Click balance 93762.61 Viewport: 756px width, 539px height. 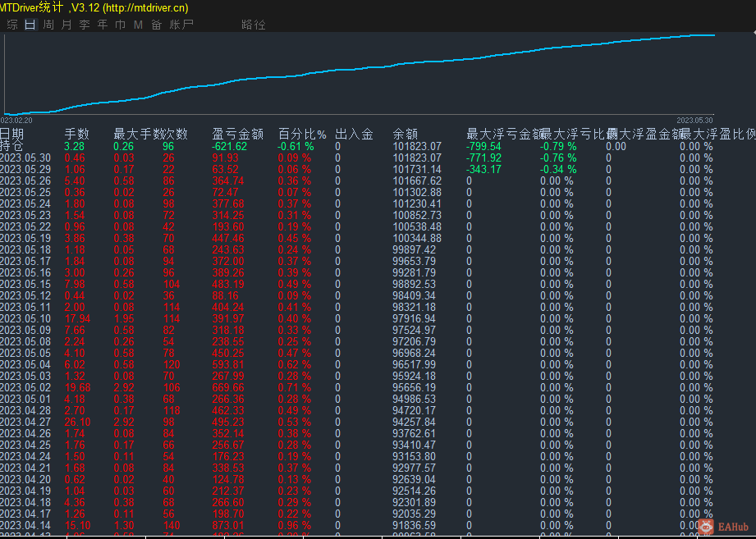(x=415, y=433)
